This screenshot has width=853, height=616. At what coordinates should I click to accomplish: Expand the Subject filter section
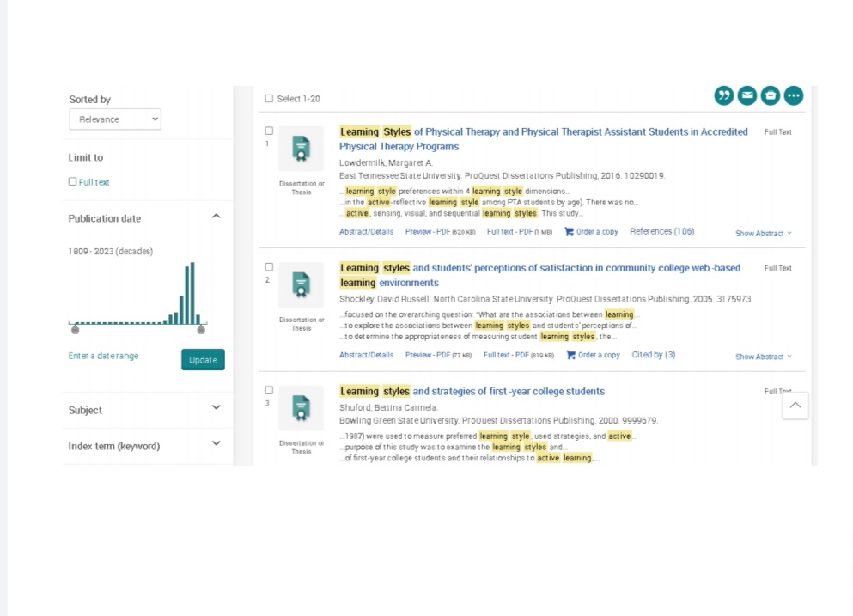[x=216, y=409]
